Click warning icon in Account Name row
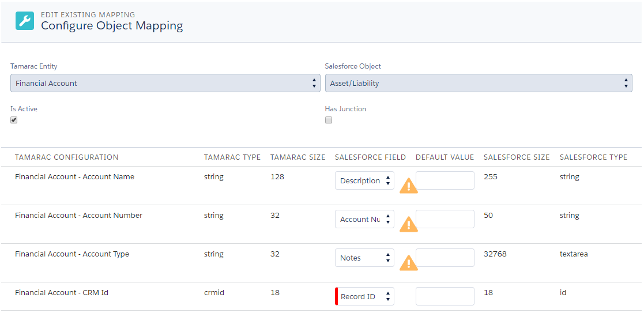644x313 pixels. click(x=408, y=186)
